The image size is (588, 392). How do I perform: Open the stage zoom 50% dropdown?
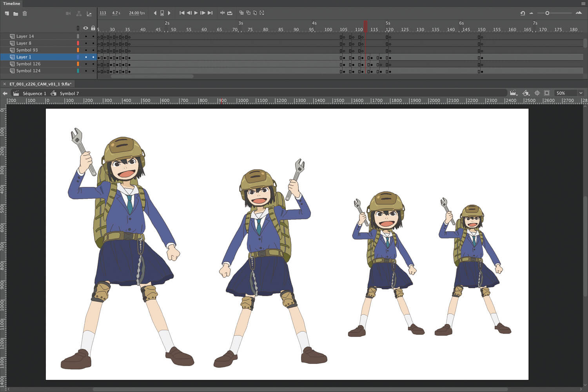point(581,93)
